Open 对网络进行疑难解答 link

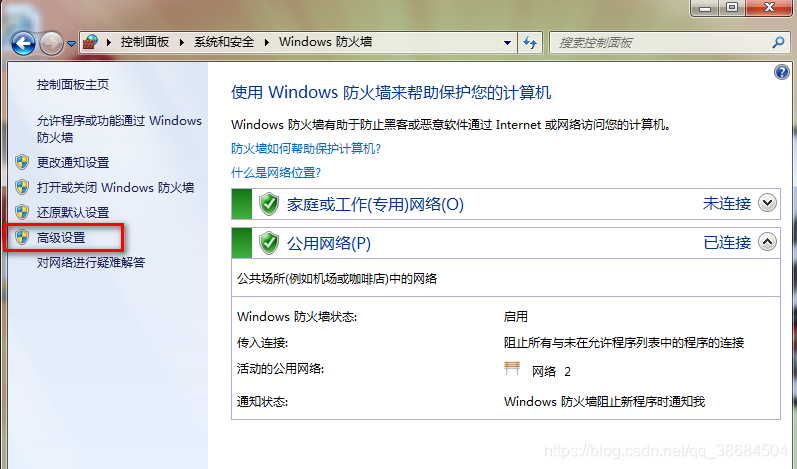(90, 262)
